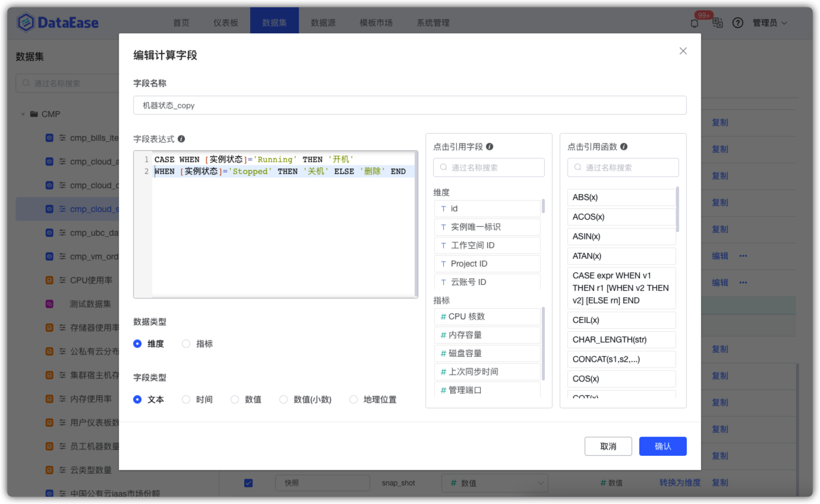Insert the CONCAT(s1,s2,...) function
The height and width of the screenshot is (504, 820).
(x=622, y=359)
